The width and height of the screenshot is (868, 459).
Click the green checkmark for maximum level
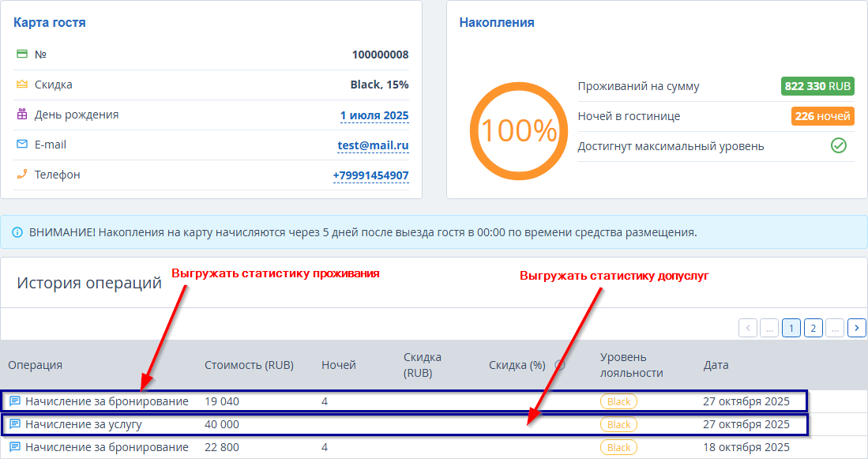tap(838, 146)
